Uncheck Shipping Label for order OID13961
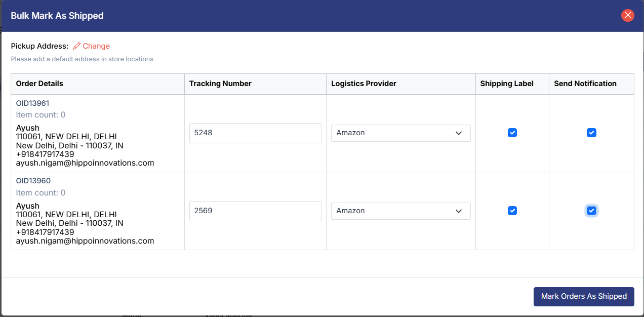This screenshot has width=644, height=317. 512,133
